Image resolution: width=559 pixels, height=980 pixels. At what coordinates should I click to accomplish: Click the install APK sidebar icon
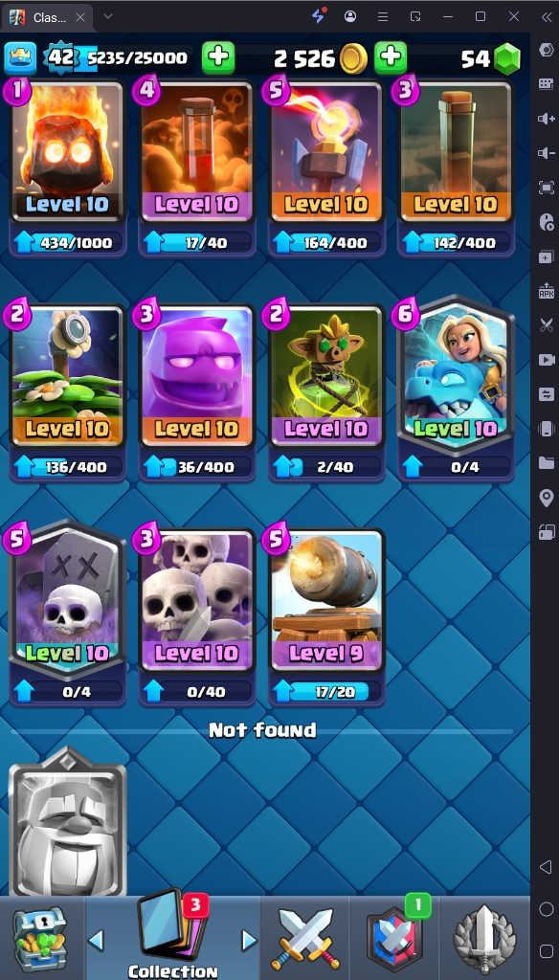pyautogui.click(x=546, y=291)
